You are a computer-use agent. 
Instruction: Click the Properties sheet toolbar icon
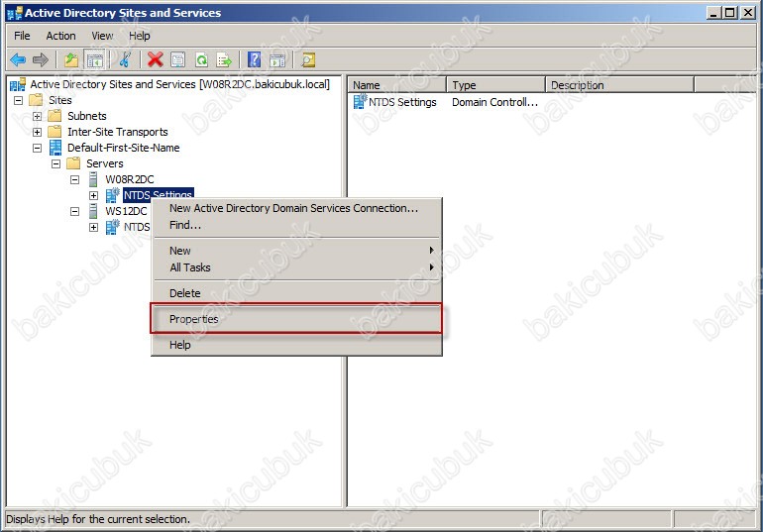pos(178,59)
